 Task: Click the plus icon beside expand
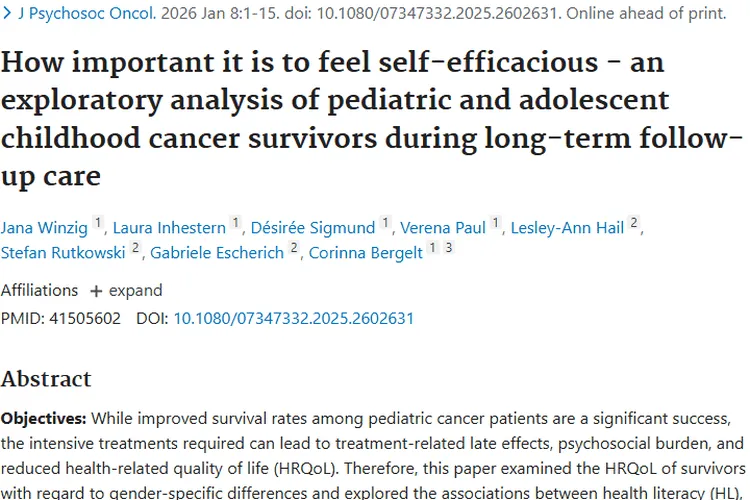(96, 291)
